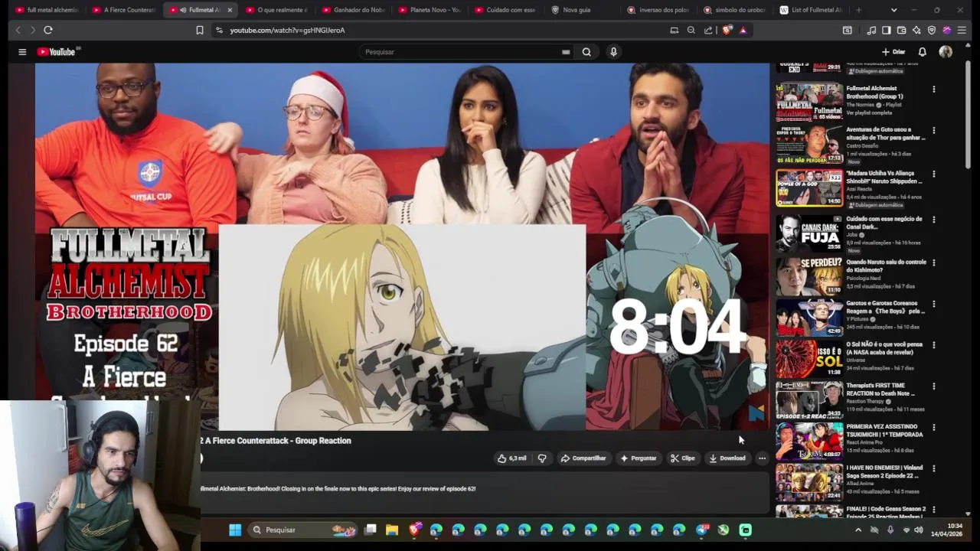Click the Compartilhar share button
The image size is (980, 551).
[583, 458]
